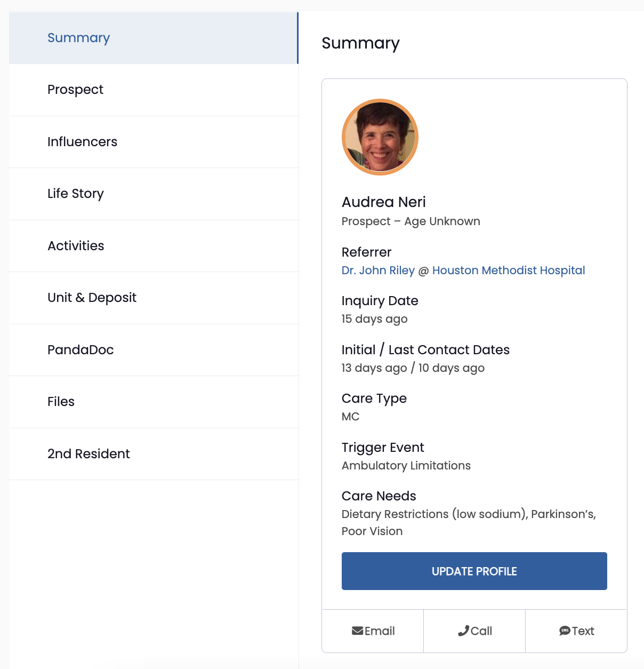Switch to the Activities section
Image resolution: width=644 pixels, height=669 pixels.
(x=154, y=246)
